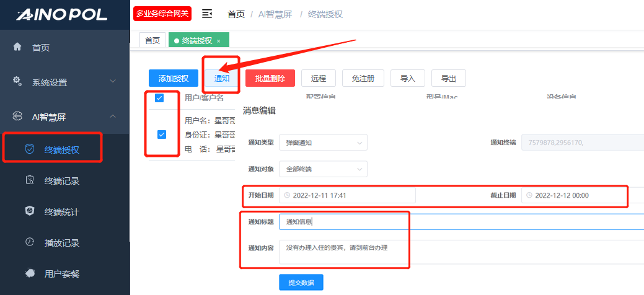
Task: Open the 通知类型 dropdown
Action: point(323,143)
